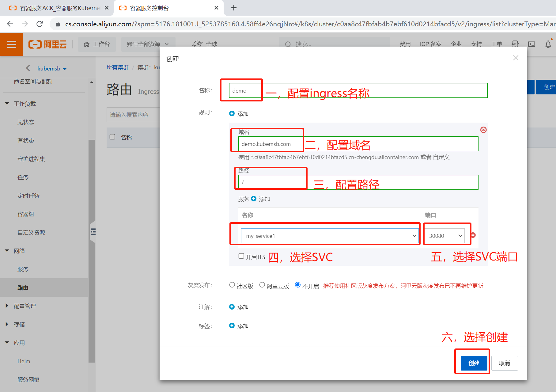Open a new browser tab
This screenshot has height=392, width=556.
(234, 8)
